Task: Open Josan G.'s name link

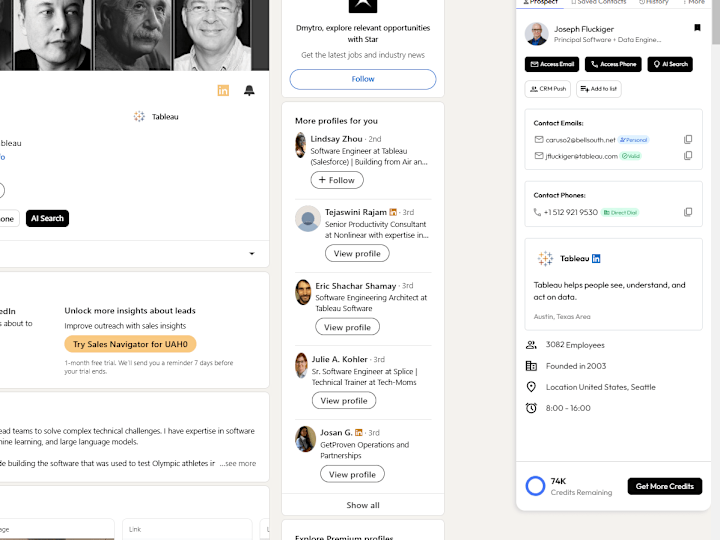Action: [x=336, y=433]
